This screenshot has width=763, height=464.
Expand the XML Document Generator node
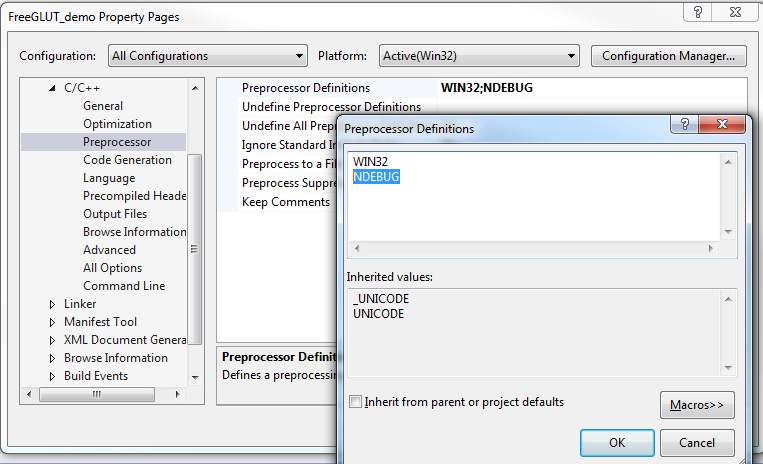[x=52, y=340]
